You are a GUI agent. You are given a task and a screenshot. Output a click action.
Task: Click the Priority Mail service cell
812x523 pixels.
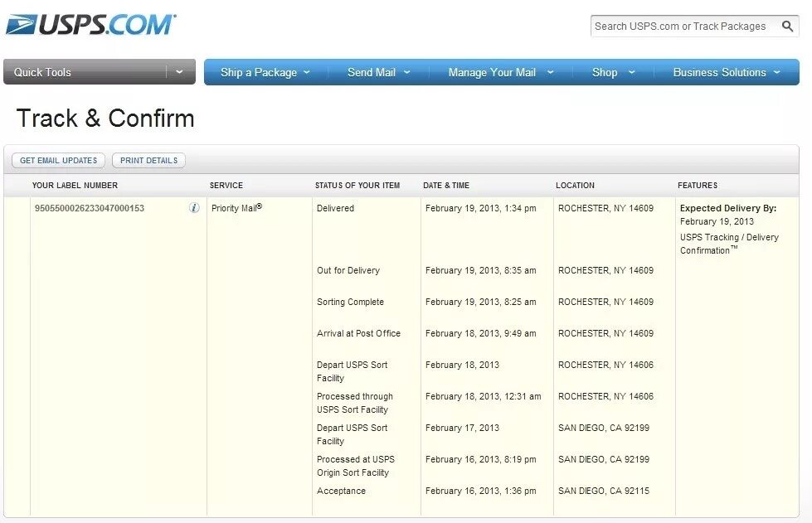tap(236, 208)
